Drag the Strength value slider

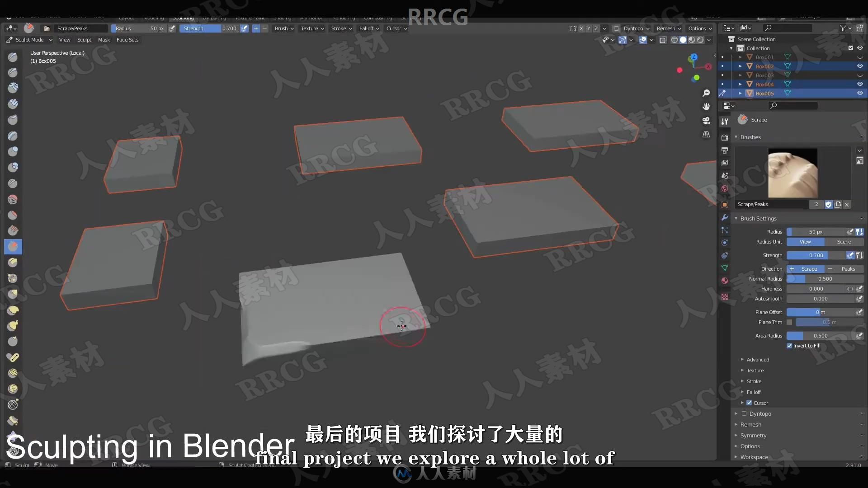[x=816, y=255]
